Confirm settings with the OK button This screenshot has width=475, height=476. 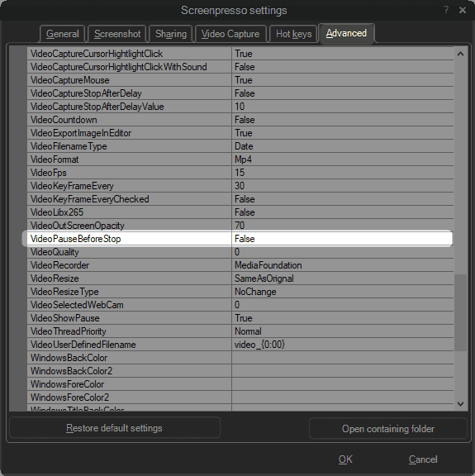pos(345,459)
